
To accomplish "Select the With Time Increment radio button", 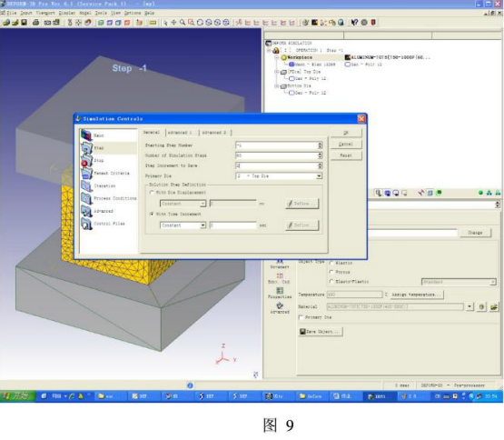I will point(152,214).
